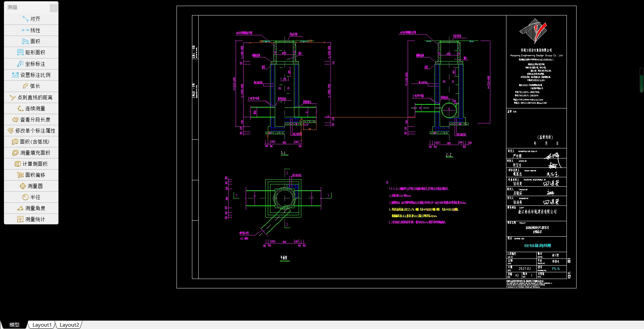644x329 pixels.
Task: Click the drawing number PS-14 in title block
Action: click(556, 269)
